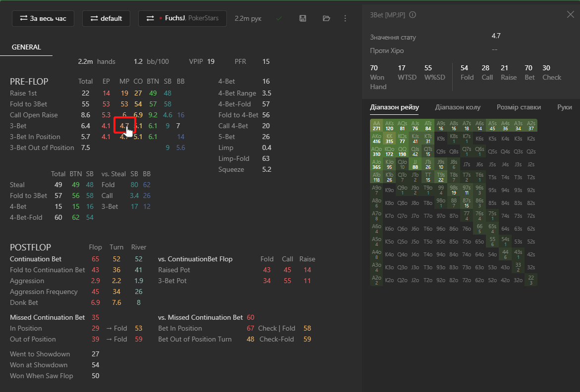
Task: Open the three-dot more options menu
Action: point(345,18)
